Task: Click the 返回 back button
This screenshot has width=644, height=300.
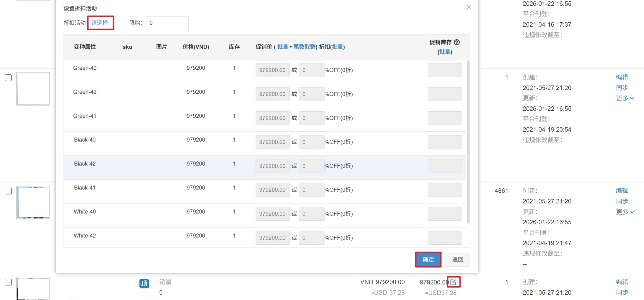Action: tap(457, 259)
